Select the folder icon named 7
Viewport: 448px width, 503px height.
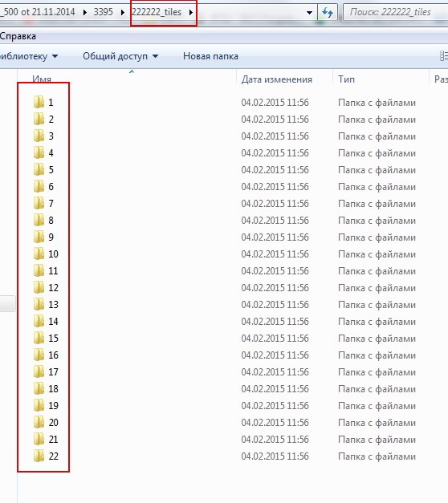coord(39,203)
